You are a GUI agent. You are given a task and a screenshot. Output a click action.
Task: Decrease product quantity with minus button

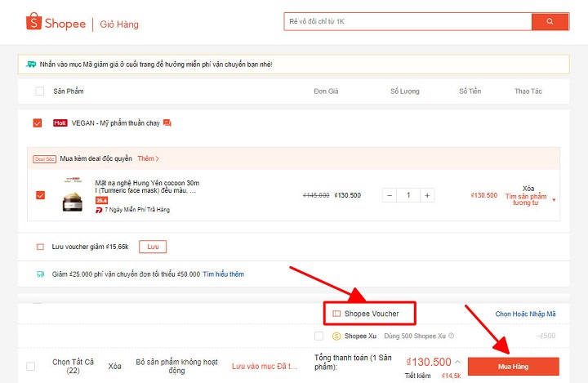point(390,195)
